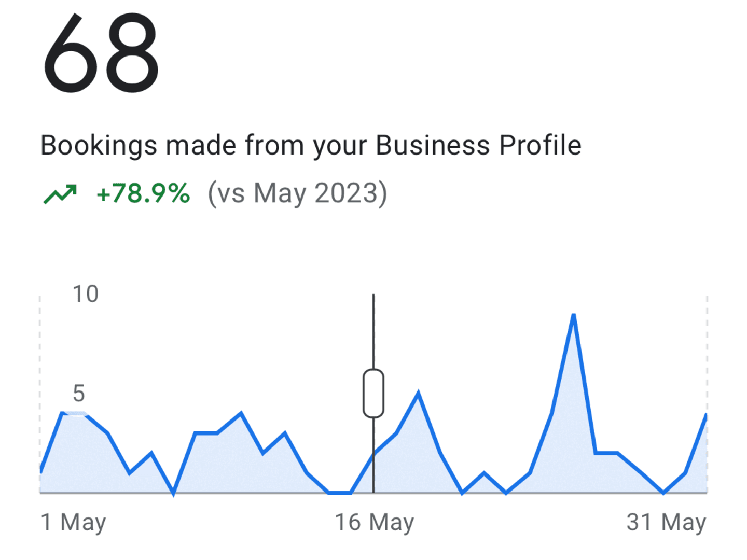Click the line's final point at chart's right edge
The width and height of the screenshot is (747, 560).
tap(706, 414)
